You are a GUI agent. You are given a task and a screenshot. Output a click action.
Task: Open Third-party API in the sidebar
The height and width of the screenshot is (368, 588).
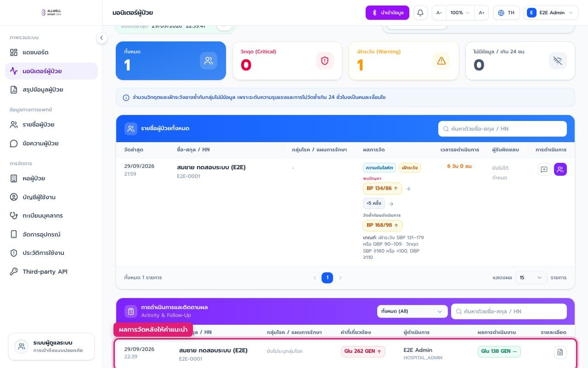[51, 272]
